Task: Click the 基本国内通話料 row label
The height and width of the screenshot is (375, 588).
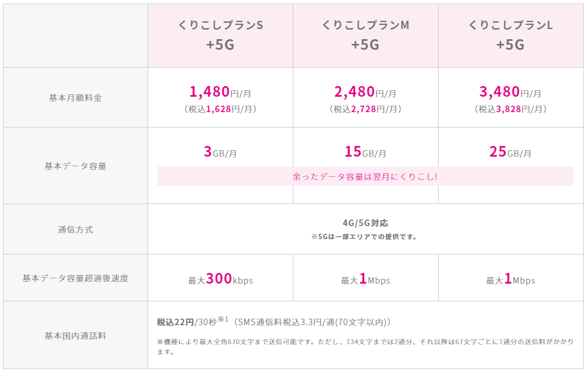Action: [75, 336]
